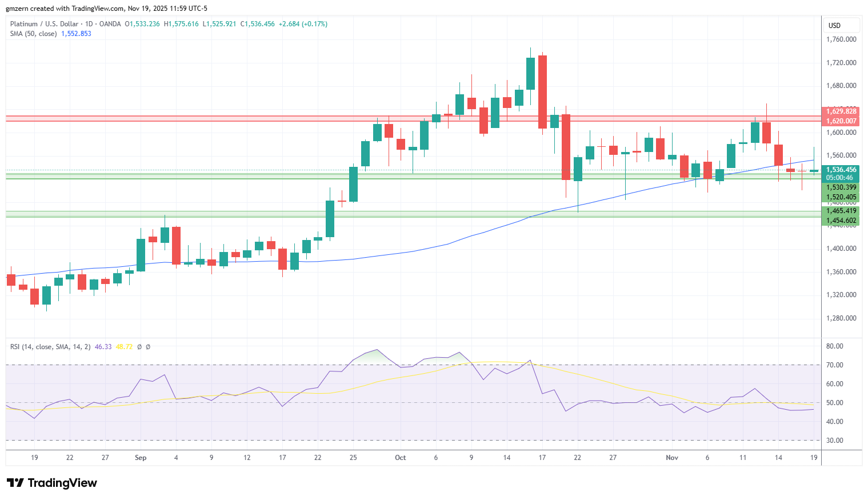The width and height of the screenshot is (868, 500).
Task: Click the low price "L1,525.921"
Action: 219,24
